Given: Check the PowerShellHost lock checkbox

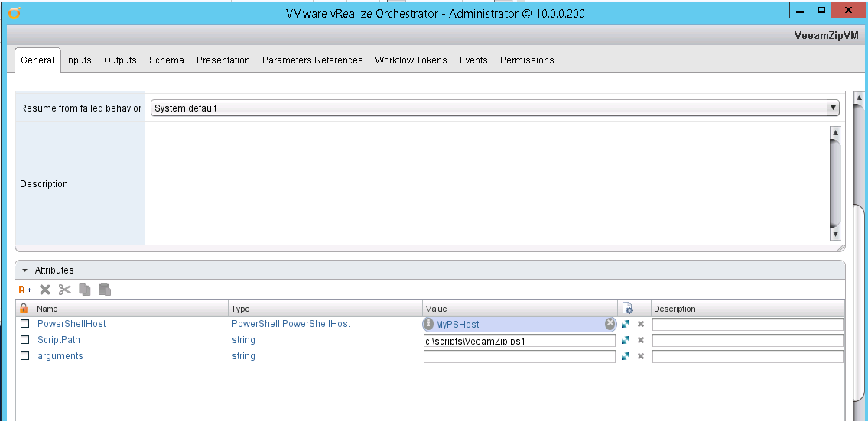Looking at the screenshot, I should tap(25, 324).
